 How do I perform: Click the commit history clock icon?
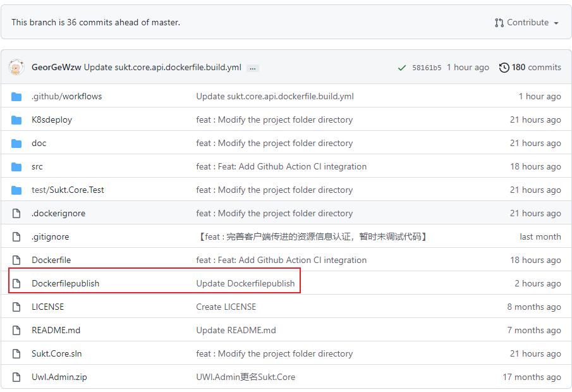[504, 68]
